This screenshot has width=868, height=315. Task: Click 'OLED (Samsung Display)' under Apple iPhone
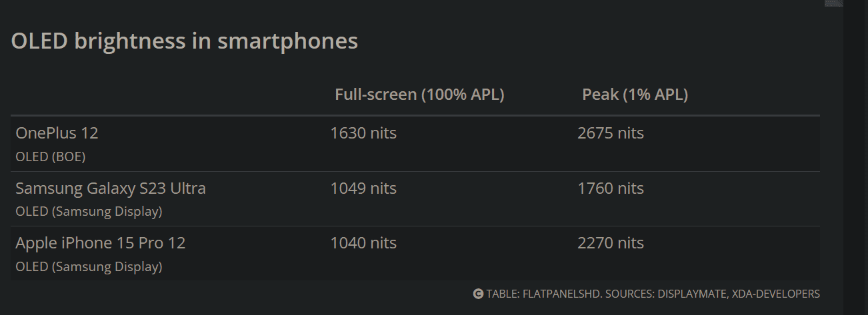point(89,267)
